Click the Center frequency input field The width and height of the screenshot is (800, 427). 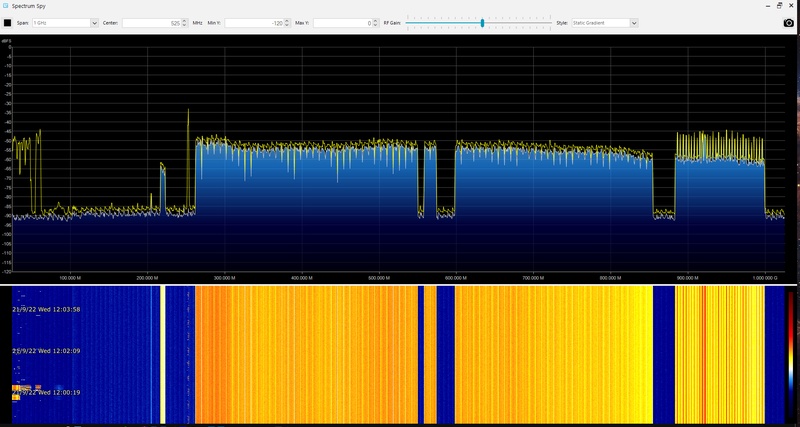click(x=152, y=23)
